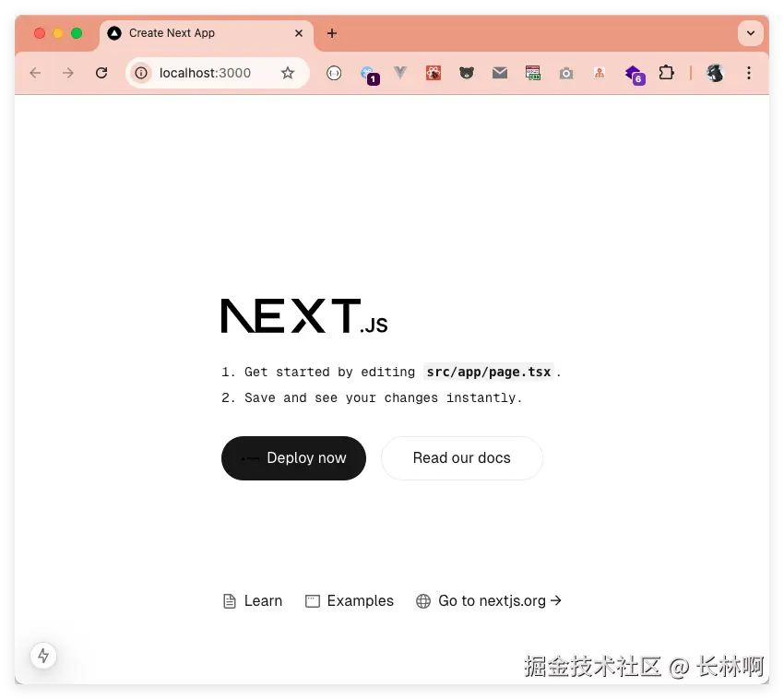This screenshot has height=699, width=784.
Task: Click the browser forward arrow
Action: (68, 73)
